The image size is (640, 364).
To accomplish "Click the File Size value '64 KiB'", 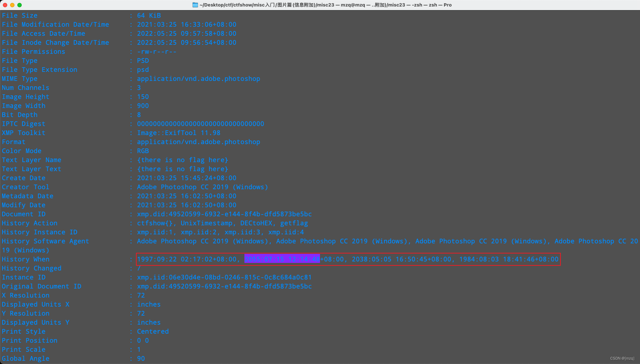I will click(149, 16).
